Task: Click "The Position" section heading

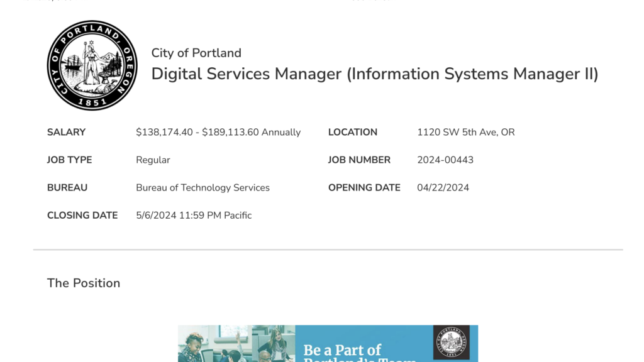Action: [84, 283]
